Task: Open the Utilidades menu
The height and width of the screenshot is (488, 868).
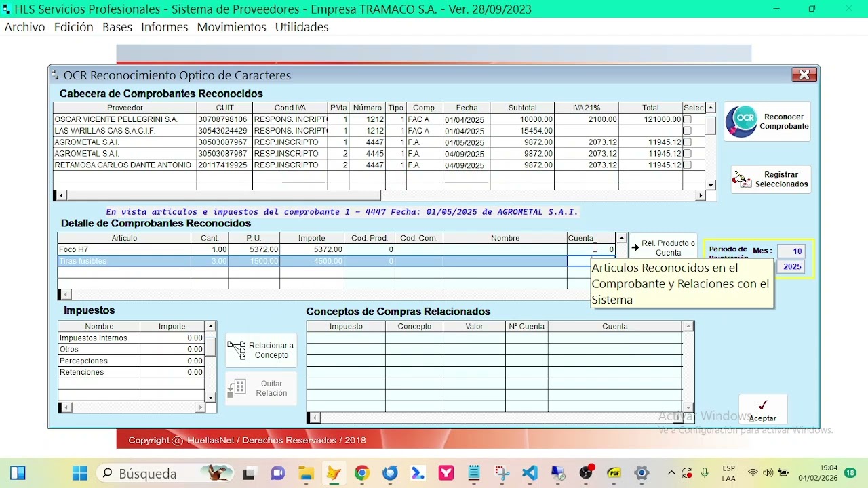Action: click(x=302, y=27)
